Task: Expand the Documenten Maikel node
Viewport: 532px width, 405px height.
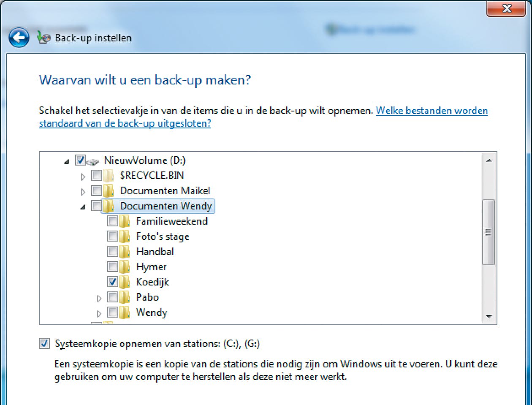Action: tap(83, 192)
